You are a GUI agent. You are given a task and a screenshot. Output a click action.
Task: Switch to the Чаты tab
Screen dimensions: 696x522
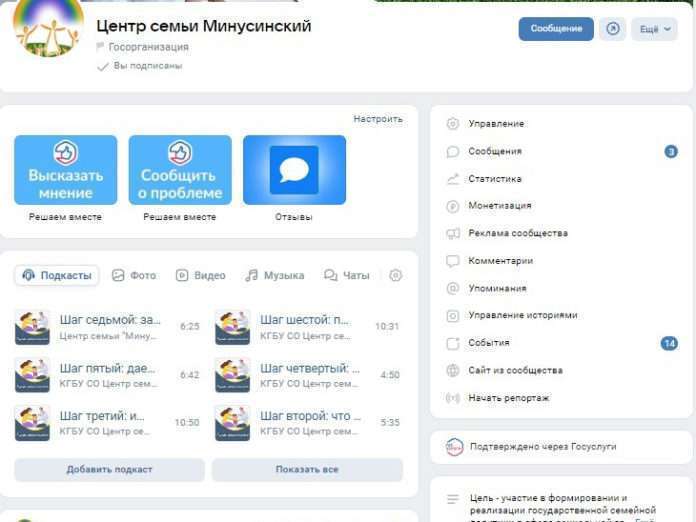point(347,276)
